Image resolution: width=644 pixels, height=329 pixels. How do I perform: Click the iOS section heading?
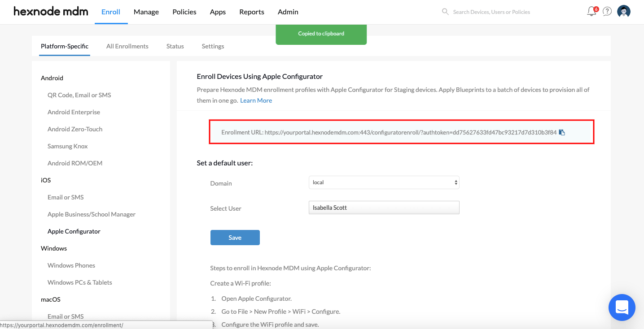[46, 180]
